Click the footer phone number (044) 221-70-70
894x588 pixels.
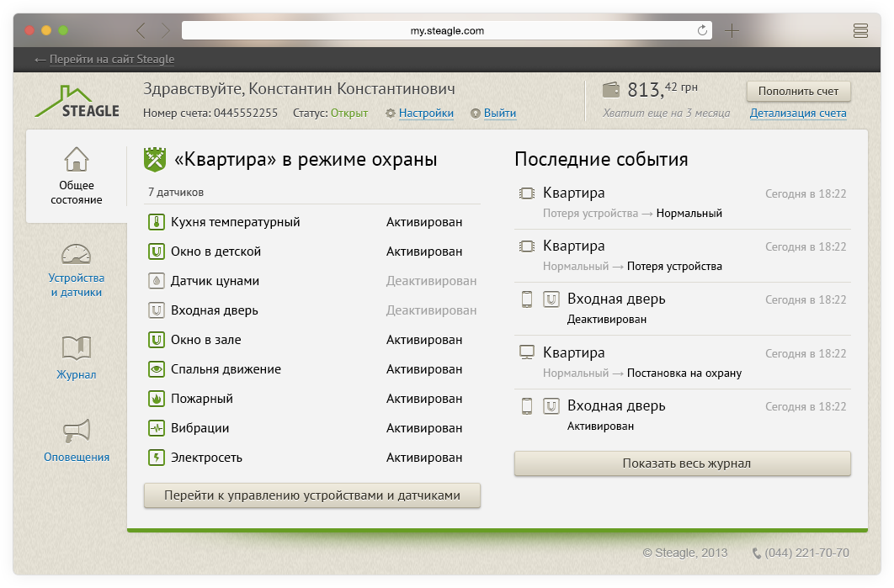tap(806, 553)
